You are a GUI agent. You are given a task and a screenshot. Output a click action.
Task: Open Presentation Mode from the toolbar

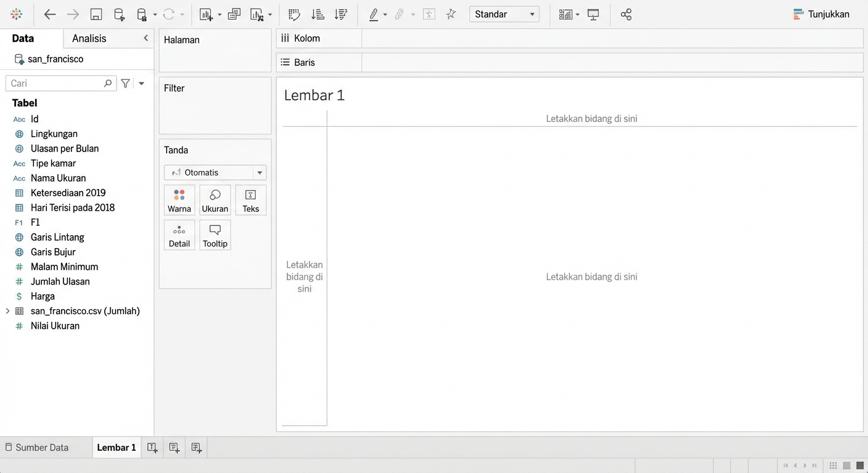point(593,15)
